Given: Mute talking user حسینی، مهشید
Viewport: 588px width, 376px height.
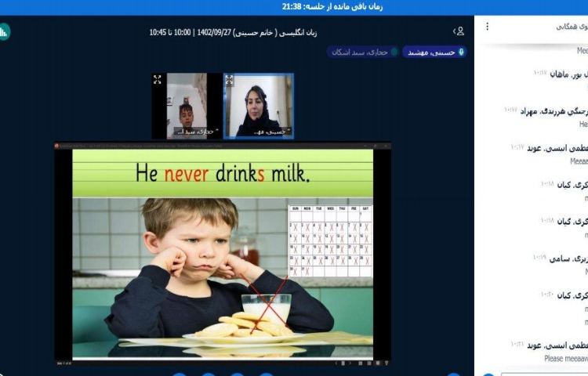Looking at the screenshot, I should pos(435,52).
